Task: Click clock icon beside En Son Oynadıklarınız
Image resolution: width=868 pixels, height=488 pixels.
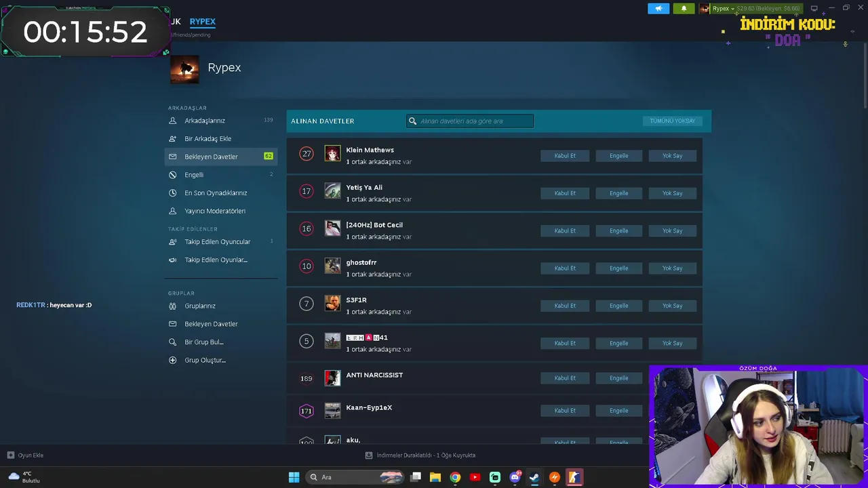Action: click(x=172, y=192)
